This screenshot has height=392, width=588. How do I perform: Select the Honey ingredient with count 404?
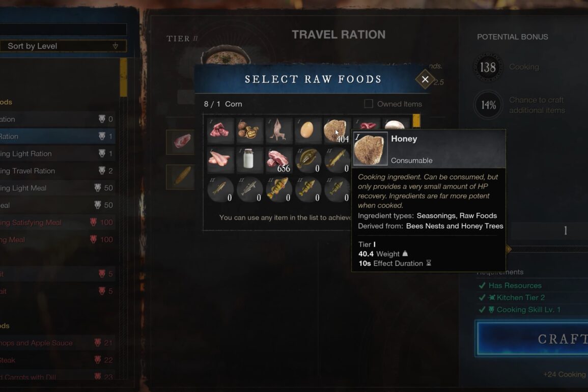pyautogui.click(x=337, y=130)
